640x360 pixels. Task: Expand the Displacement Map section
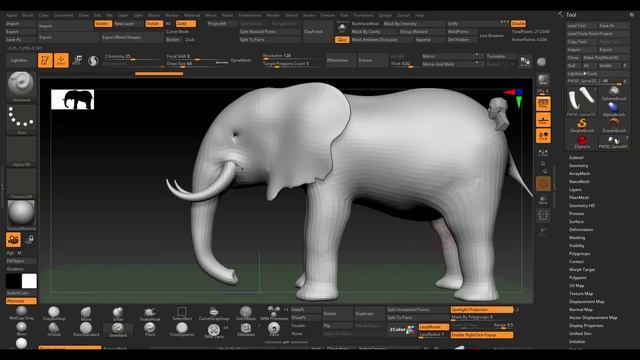coord(587,302)
